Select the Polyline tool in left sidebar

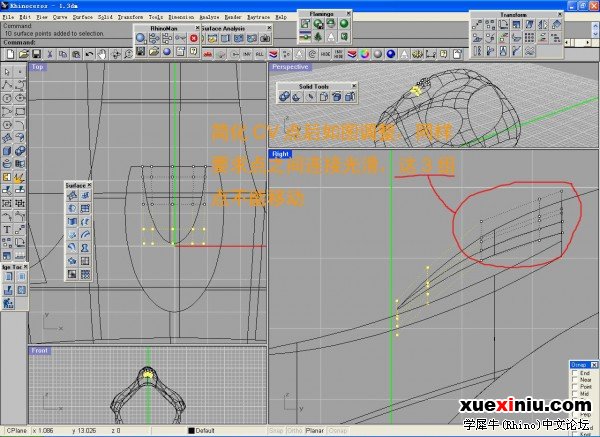tap(7, 85)
